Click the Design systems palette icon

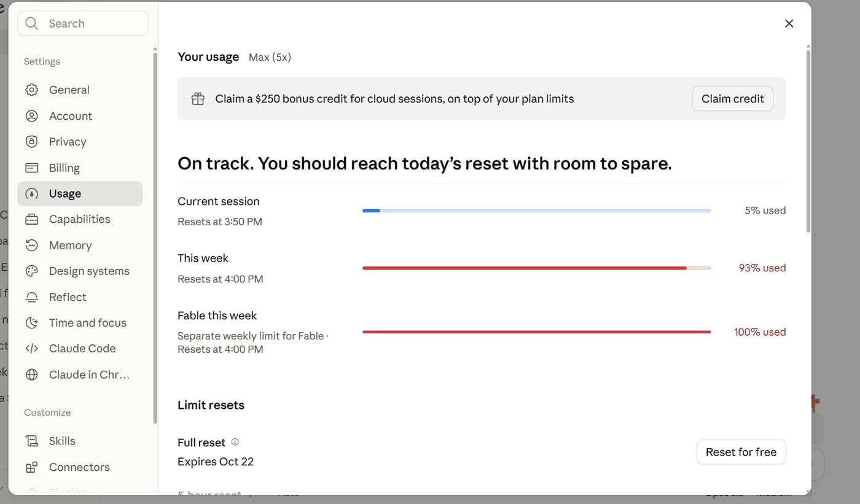[x=31, y=271]
